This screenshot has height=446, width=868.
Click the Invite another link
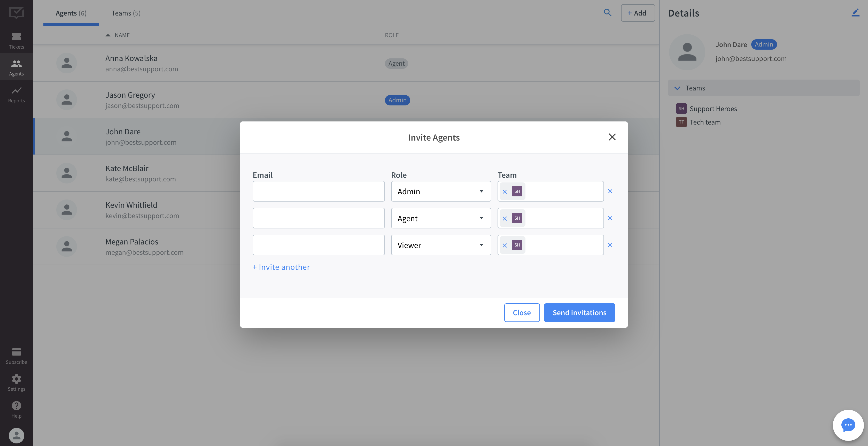(281, 266)
